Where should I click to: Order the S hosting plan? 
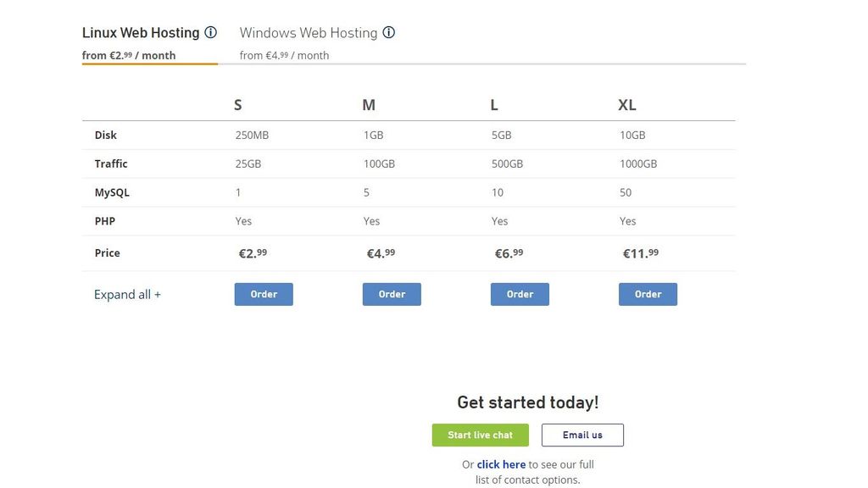click(x=264, y=294)
